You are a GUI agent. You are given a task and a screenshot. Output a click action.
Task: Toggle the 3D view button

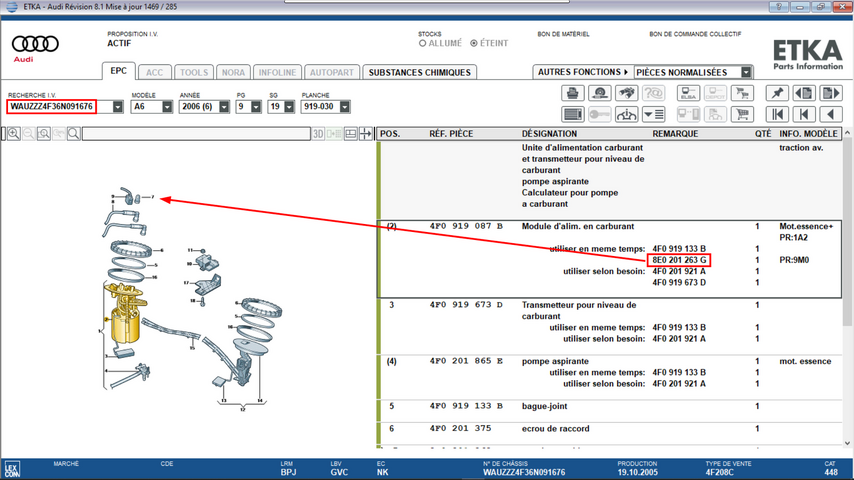[318, 133]
